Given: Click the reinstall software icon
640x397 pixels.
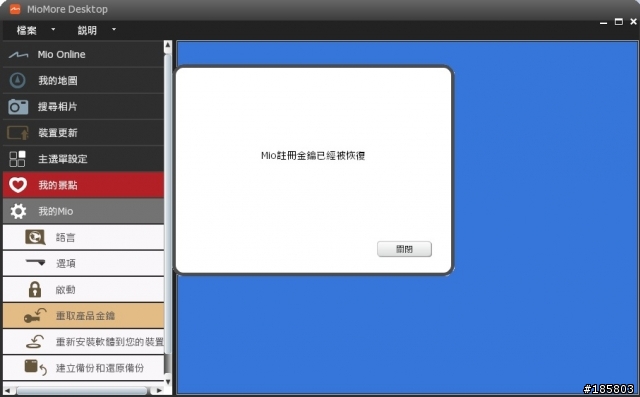Looking at the screenshot, I should coord(35,342).
